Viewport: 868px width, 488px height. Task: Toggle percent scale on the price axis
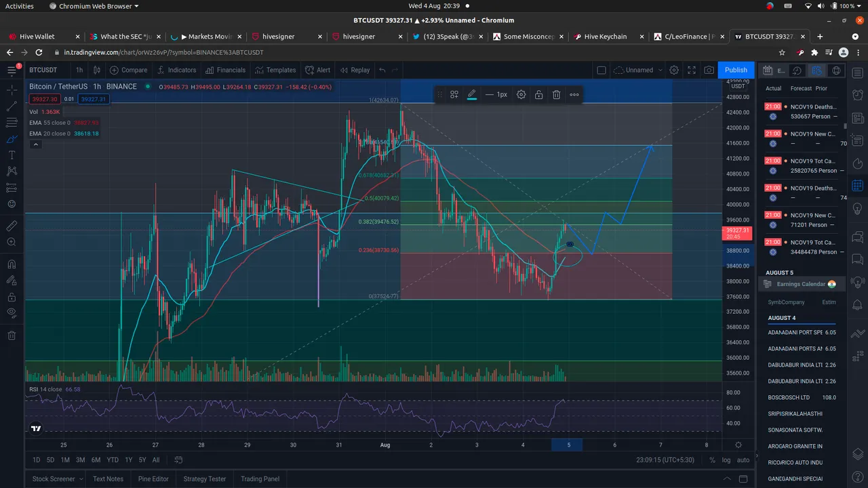click(712, 460)
